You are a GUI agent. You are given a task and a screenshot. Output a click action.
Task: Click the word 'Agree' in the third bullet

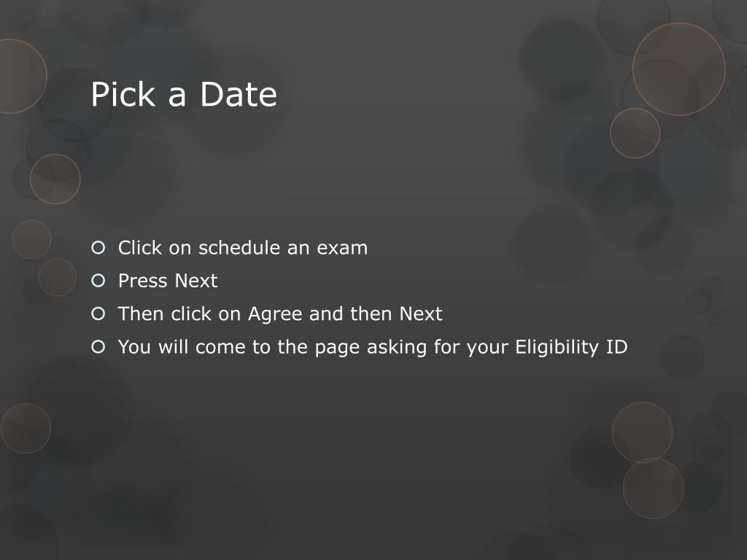pyautogui.click(x=275, y=315)
